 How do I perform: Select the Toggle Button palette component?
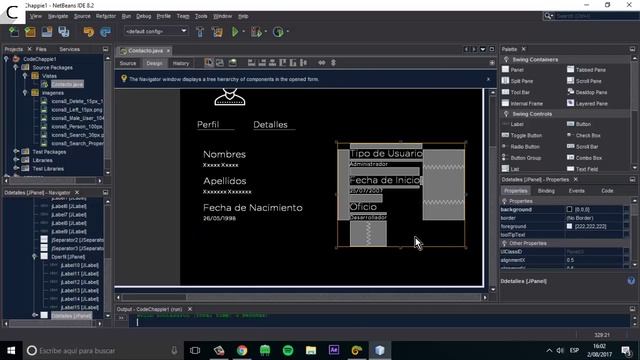point(522,135)
